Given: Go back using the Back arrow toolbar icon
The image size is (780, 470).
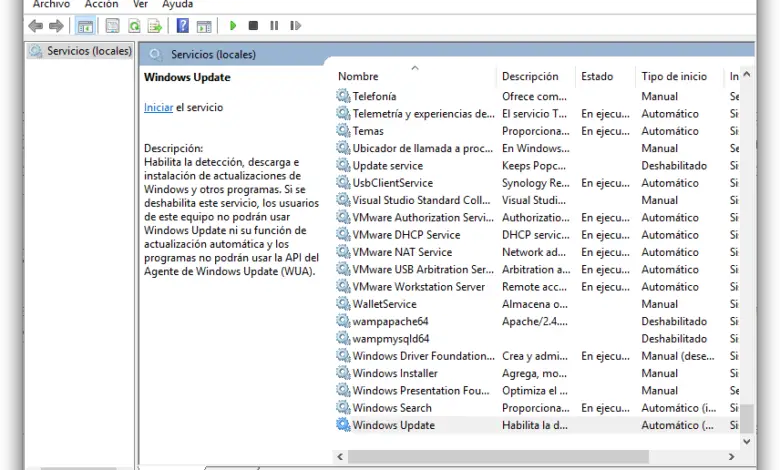Looking at the screenshot, I should pos(36,25).
